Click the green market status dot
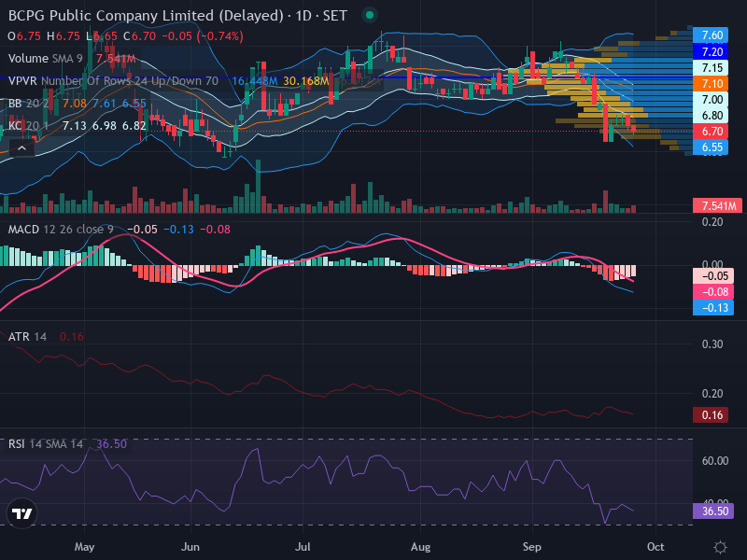The height and width of the screenshot is (560, 747). click(x=369, y=15)
